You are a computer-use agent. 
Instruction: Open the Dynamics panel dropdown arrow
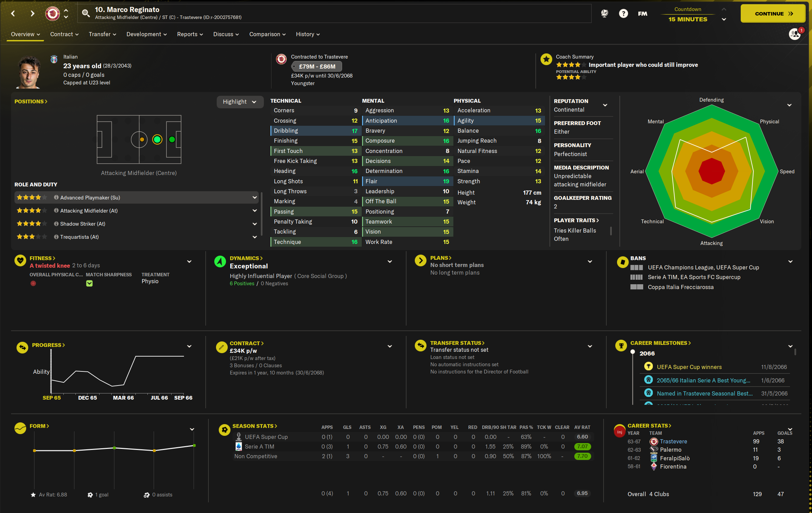pyautogui.click(x=390, y=261)
